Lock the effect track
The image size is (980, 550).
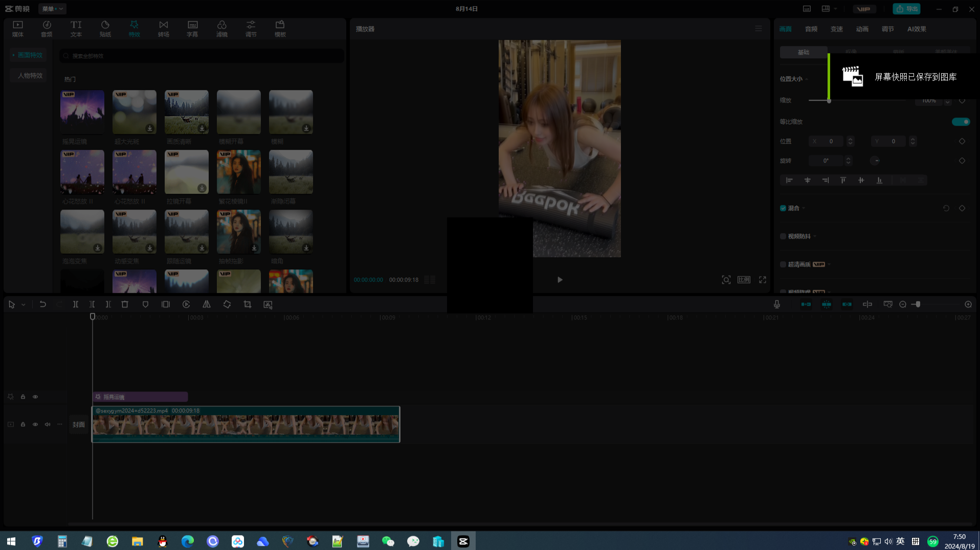point(23,397)
